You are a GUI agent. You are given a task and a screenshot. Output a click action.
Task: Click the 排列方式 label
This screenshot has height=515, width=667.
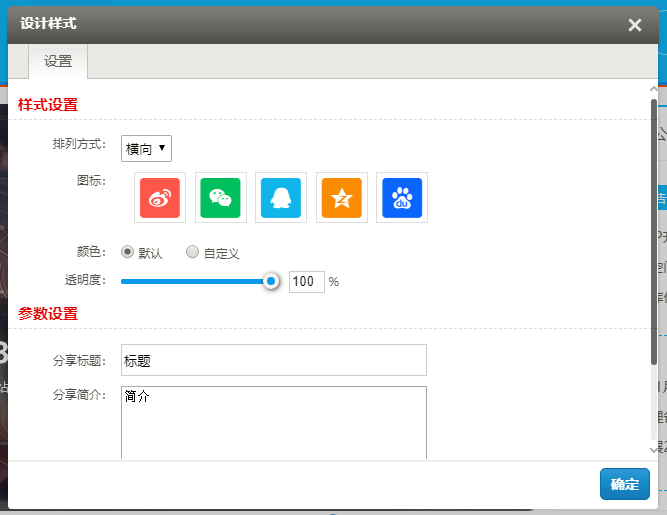79,144
